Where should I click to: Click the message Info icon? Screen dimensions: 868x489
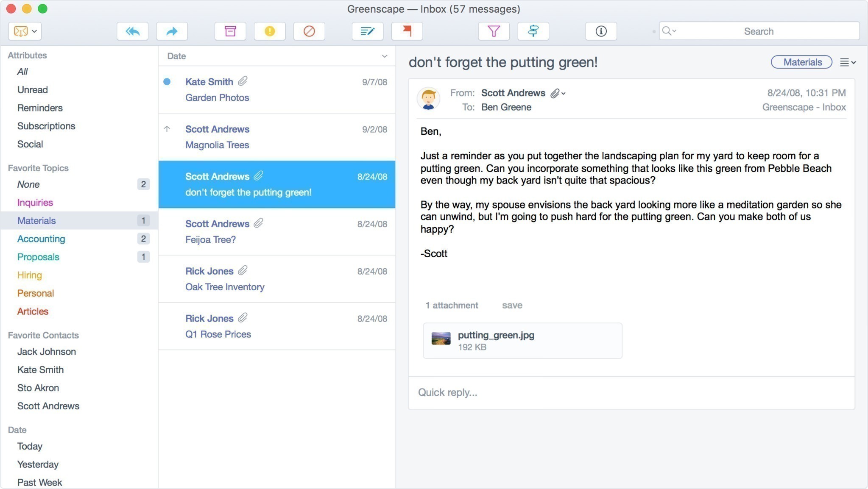tap(602, 31)
